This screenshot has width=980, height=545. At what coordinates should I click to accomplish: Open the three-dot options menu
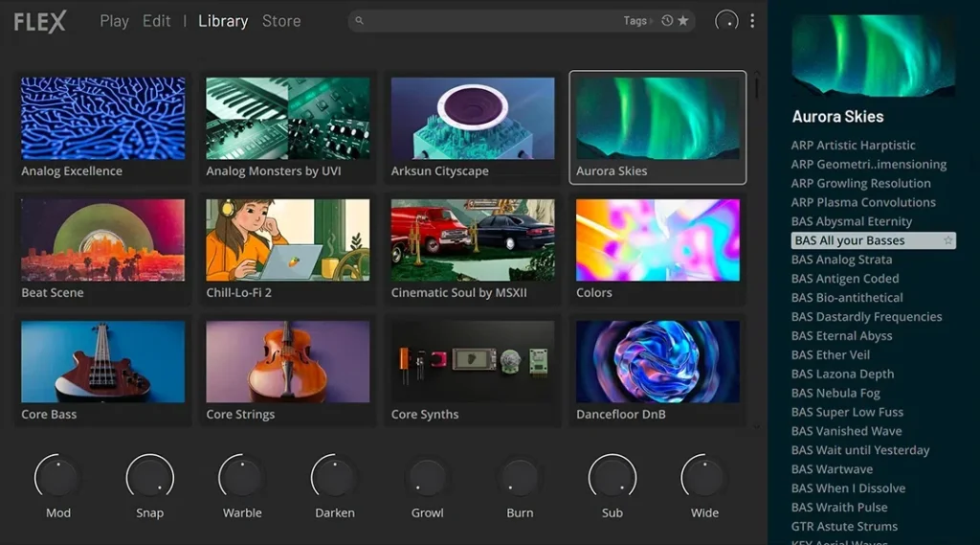[752, 21]
